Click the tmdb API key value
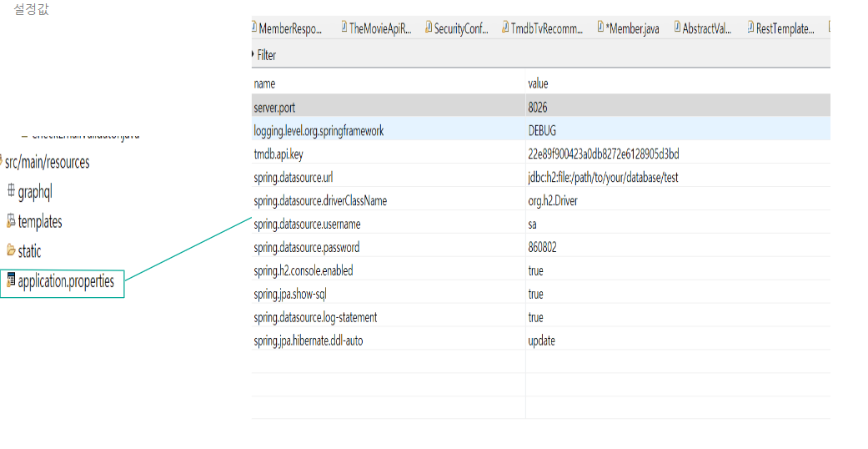Viewport: 868px width, 449px height. [x=604, y=154]
